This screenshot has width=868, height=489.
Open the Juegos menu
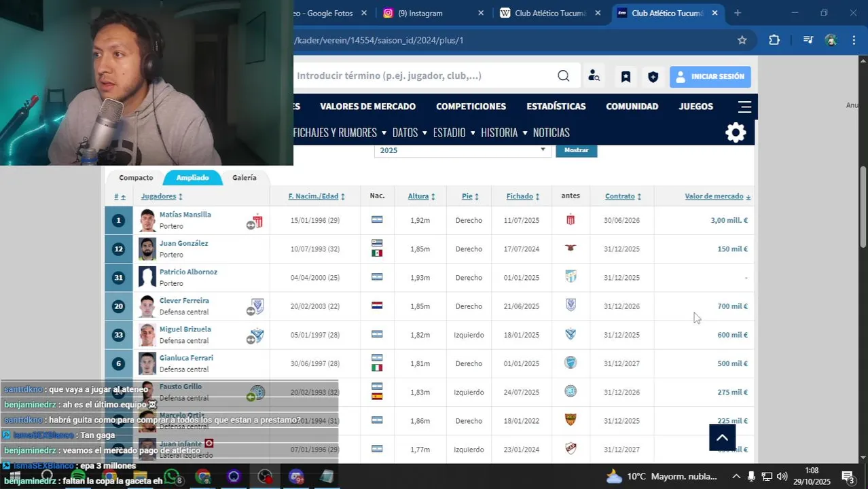coord(695,107)
